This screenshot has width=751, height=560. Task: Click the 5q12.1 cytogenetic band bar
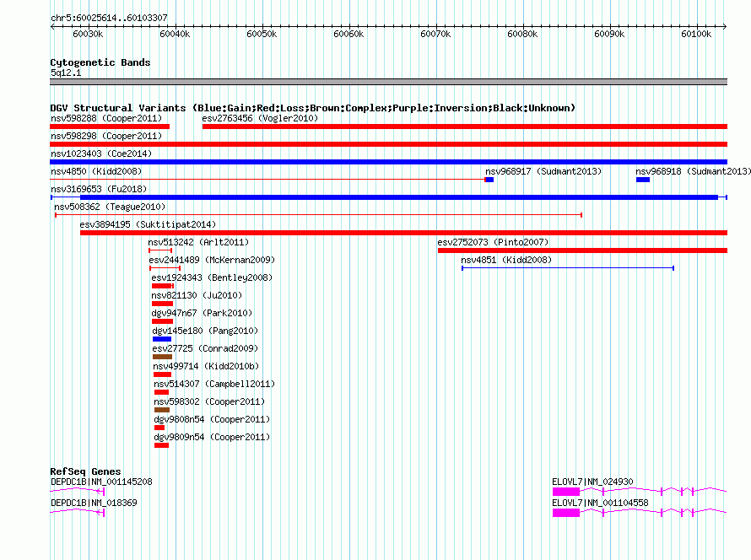(x=388, y=82)
